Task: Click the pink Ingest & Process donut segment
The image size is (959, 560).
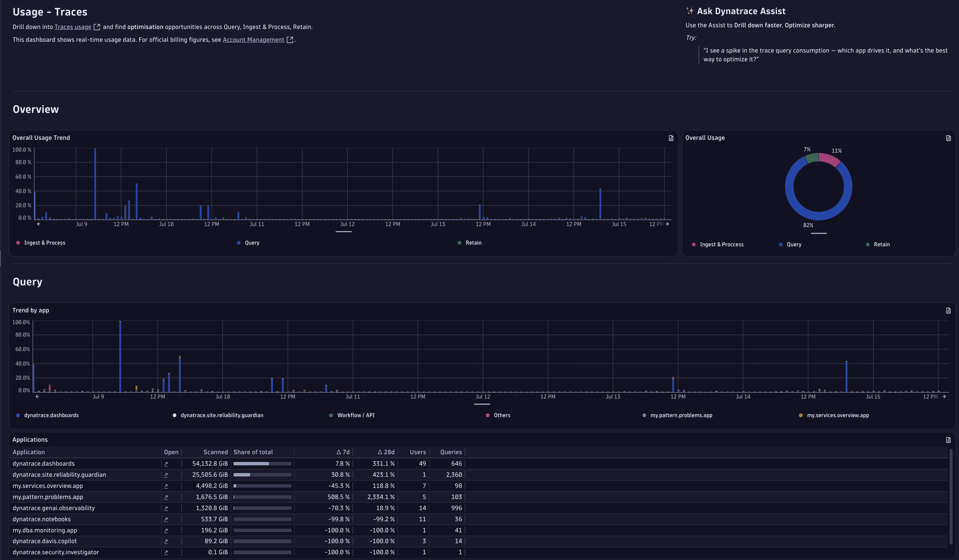Action: click(831, 159)
